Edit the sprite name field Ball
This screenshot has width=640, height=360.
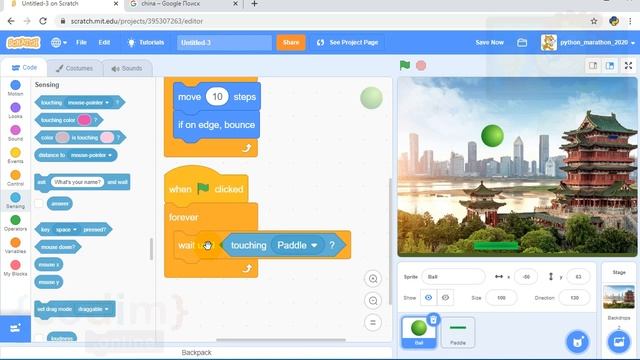coord(453,277)
